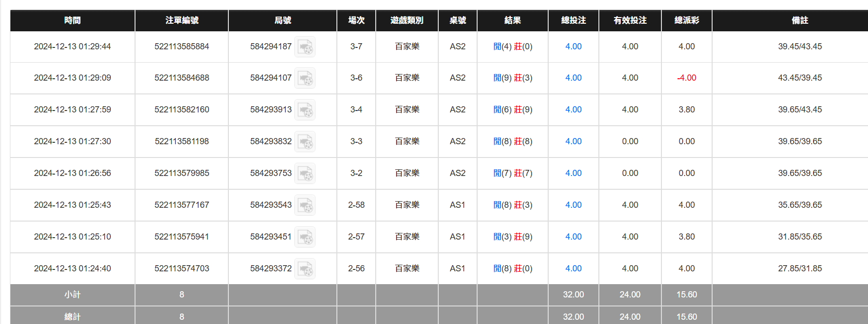The width and height of the screenshot is (868, 324).
Task: Click 4.00 bet link for order 522113582160
Action: click(573, 110)
